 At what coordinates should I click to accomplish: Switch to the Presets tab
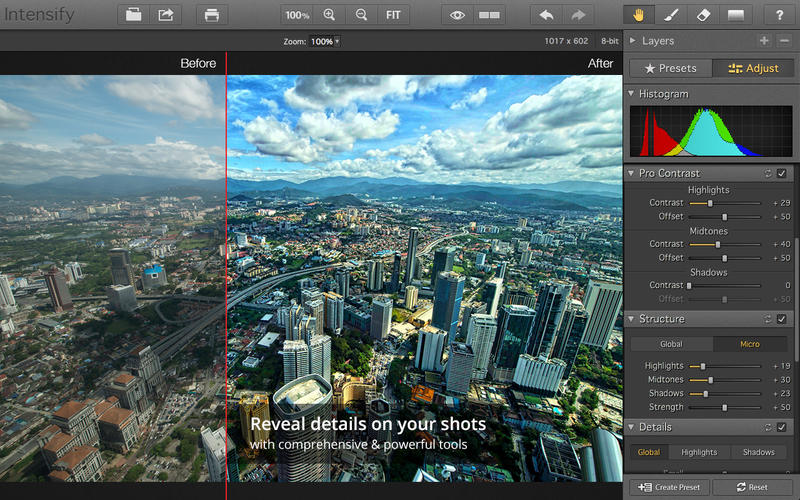click(x=669, y=69)
